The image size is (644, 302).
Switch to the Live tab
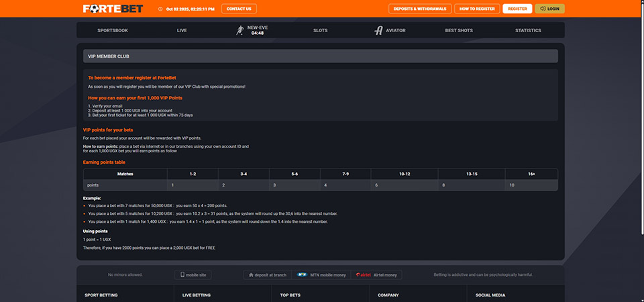tap(182, 30)
